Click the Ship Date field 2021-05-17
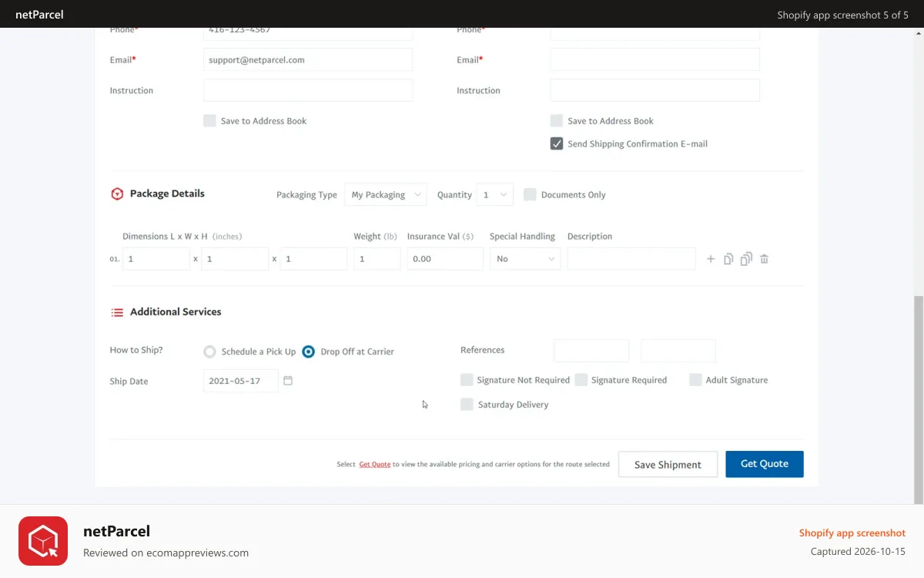924x578 pixels. pyautogui.click(x=241, y=381)
